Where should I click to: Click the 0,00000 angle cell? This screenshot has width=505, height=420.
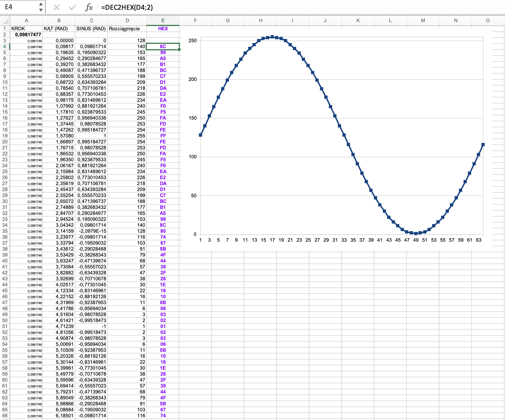pos(59,41)
